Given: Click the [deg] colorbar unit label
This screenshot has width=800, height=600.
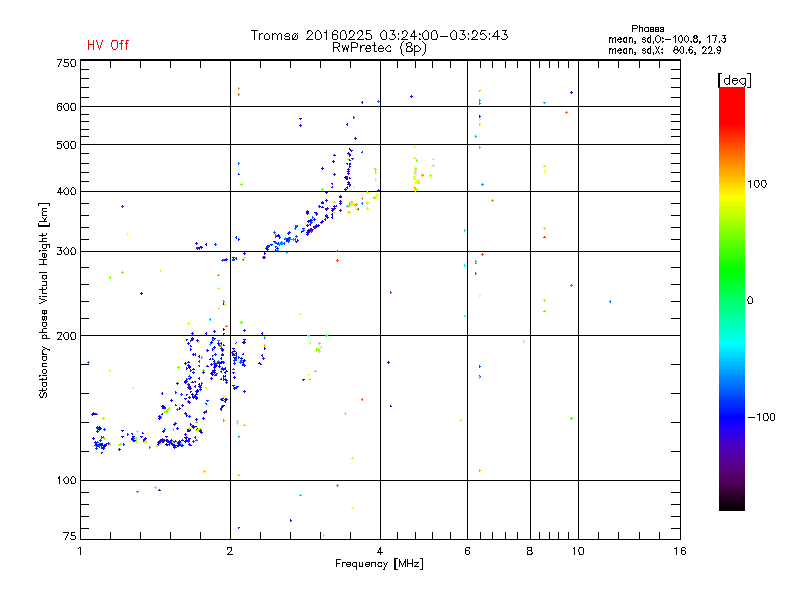Looking at the screenshot, I should pos(735,79).
